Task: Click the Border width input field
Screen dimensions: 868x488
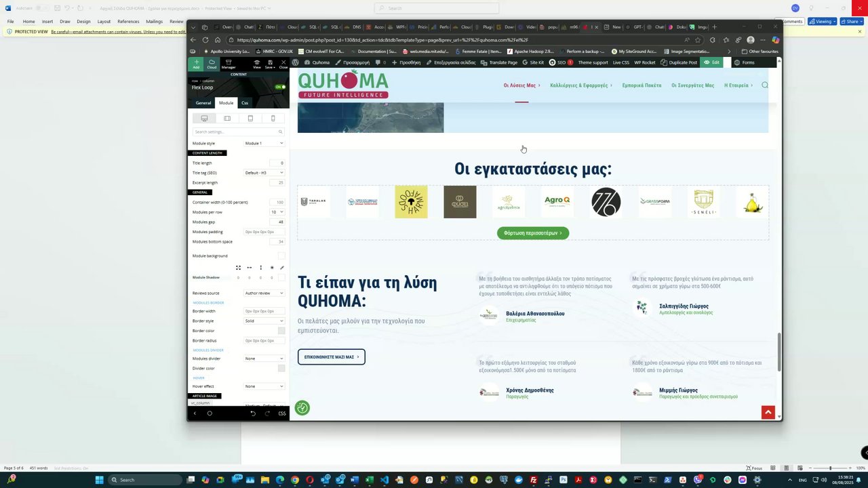Action: 264,311
